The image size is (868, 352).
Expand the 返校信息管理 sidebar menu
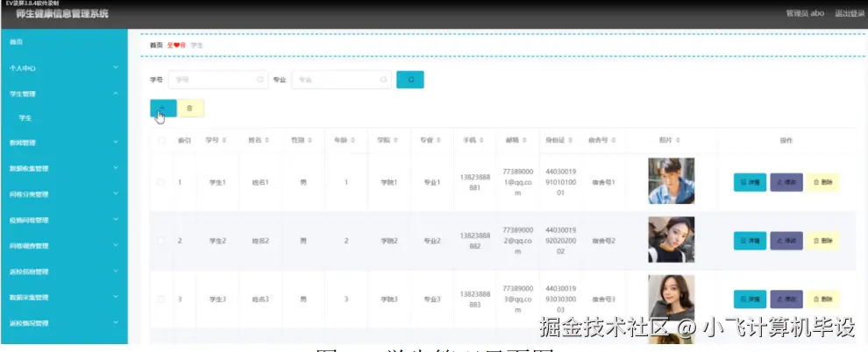coord(64,271)
